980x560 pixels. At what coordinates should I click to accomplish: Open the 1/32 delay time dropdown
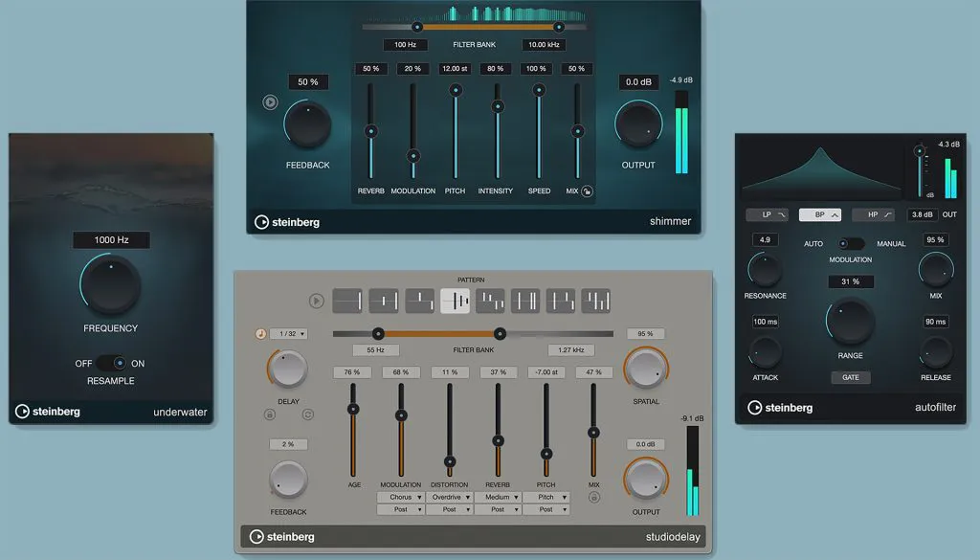point(289,334)
